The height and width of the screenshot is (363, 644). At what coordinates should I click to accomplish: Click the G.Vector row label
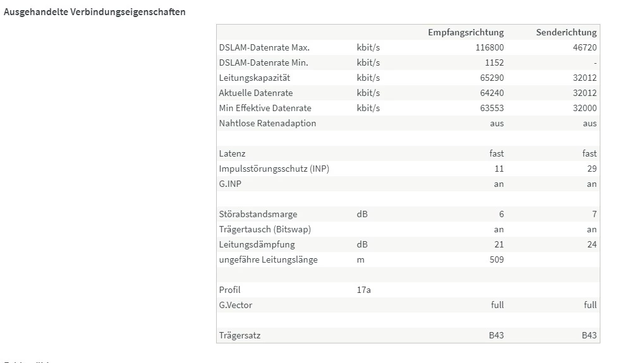tap(235, 305)
